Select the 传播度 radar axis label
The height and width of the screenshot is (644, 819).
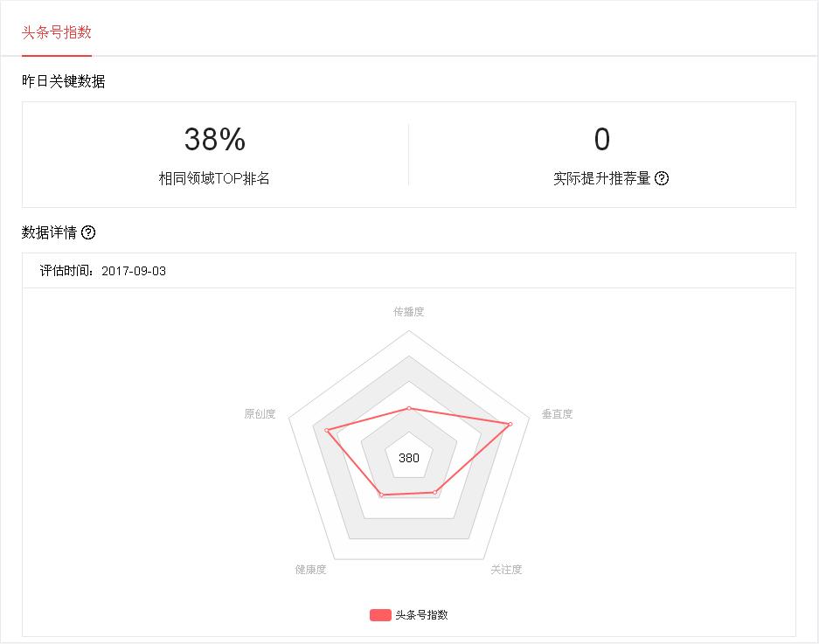click(408, 311)
